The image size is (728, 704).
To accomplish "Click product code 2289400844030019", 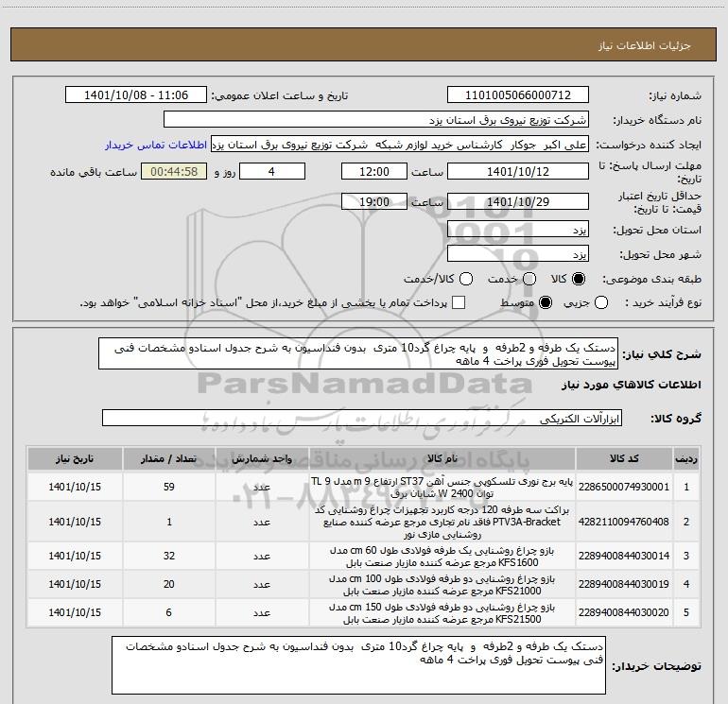I will click(624, 584).
